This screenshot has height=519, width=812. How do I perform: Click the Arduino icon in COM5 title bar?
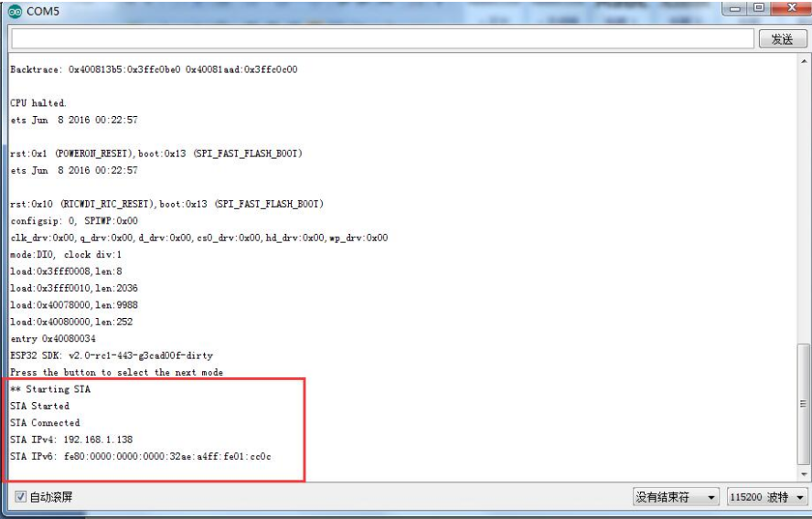[x=15, y=11]
